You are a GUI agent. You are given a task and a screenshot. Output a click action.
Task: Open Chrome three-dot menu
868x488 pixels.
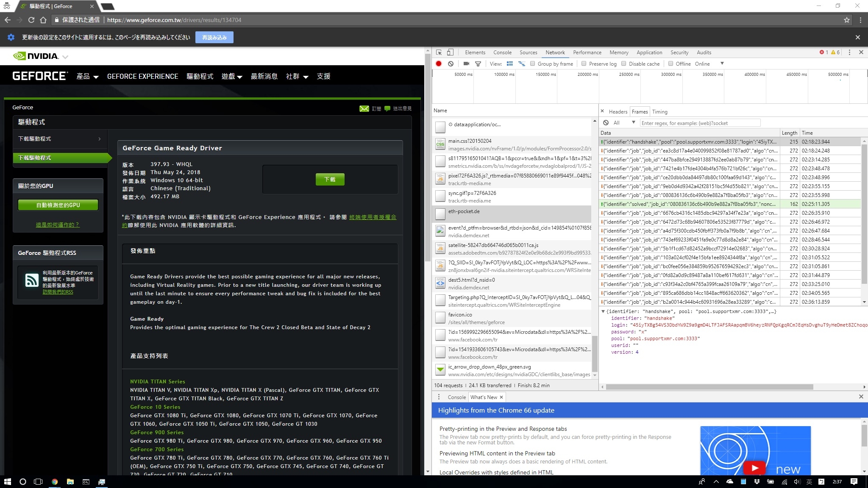[x=860, y=20]
